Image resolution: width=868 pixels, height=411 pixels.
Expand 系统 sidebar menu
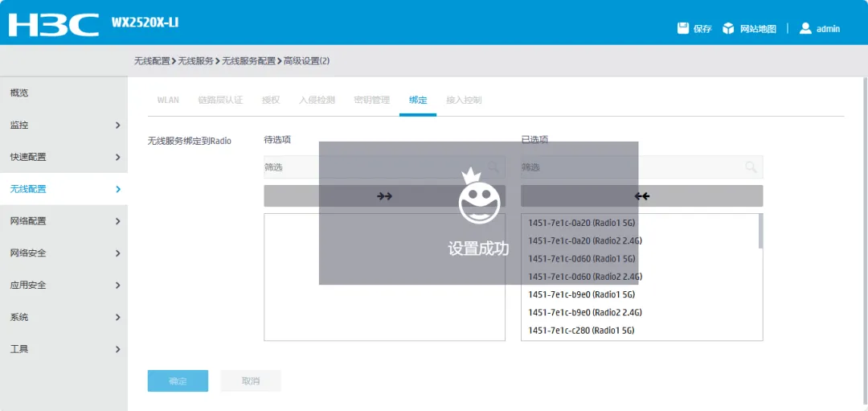(x=63, y=318)
